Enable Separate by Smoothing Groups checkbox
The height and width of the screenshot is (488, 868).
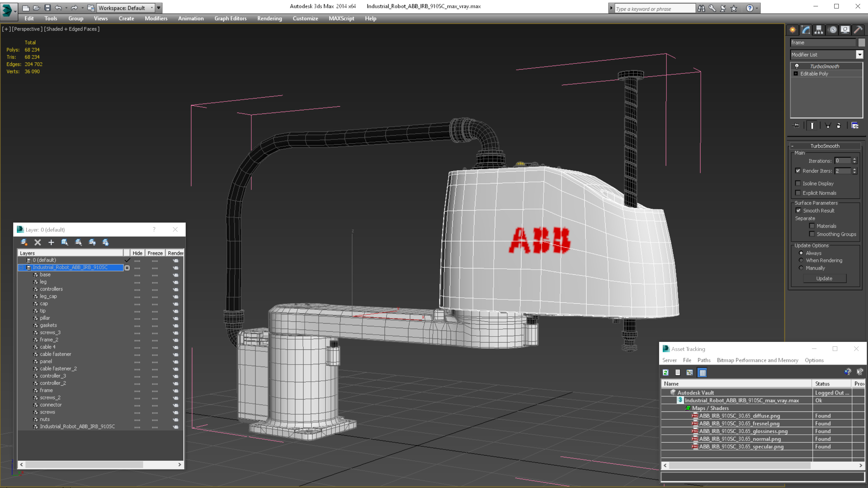[812, 234]
